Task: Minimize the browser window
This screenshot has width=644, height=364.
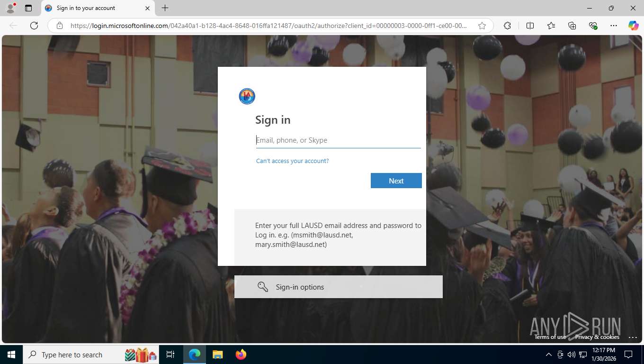Action: pyautogui.click(x=590, y=8)
